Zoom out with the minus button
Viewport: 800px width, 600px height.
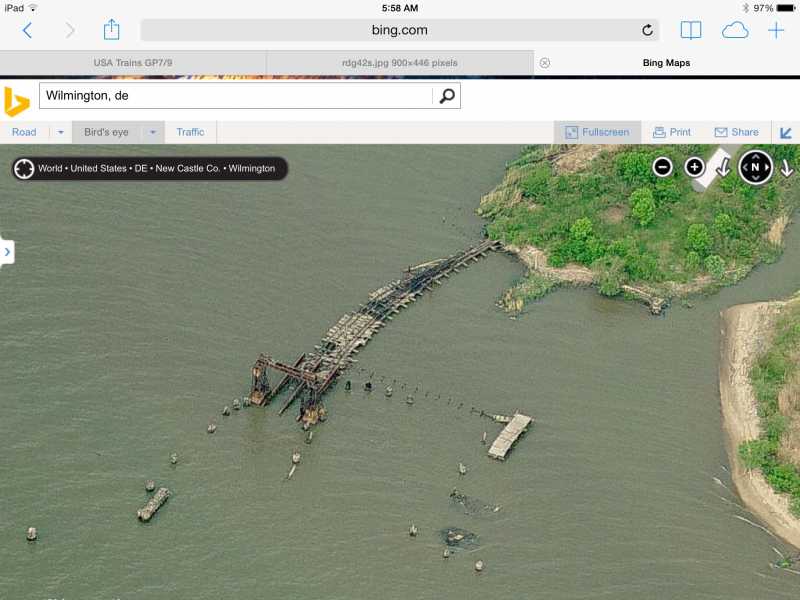(x=662, y=167)
